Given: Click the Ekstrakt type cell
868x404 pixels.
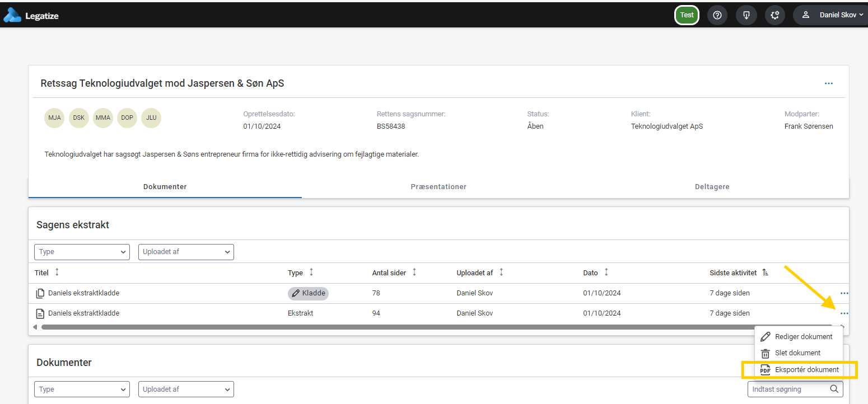Looking at the screenshot, I should pyautogui.click(x=300, y=313).
